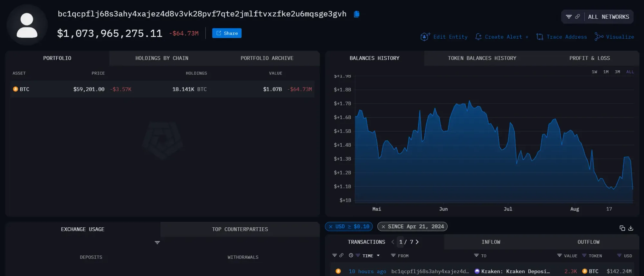Sort by the ASSET column header
This screenshot has height=276, width=644.
19,73
